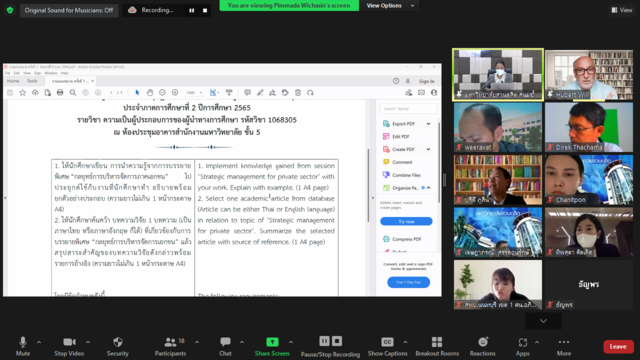This screenshot has height=360, width=640.
Task: Click Acrobat delete trash icon
Action: point(298,93)
